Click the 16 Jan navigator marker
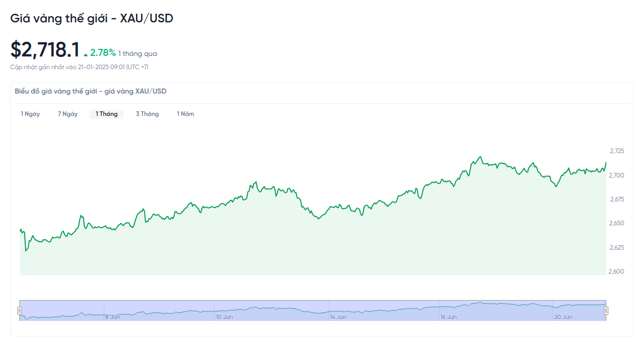The image size is (644, 357). point(448,317)
